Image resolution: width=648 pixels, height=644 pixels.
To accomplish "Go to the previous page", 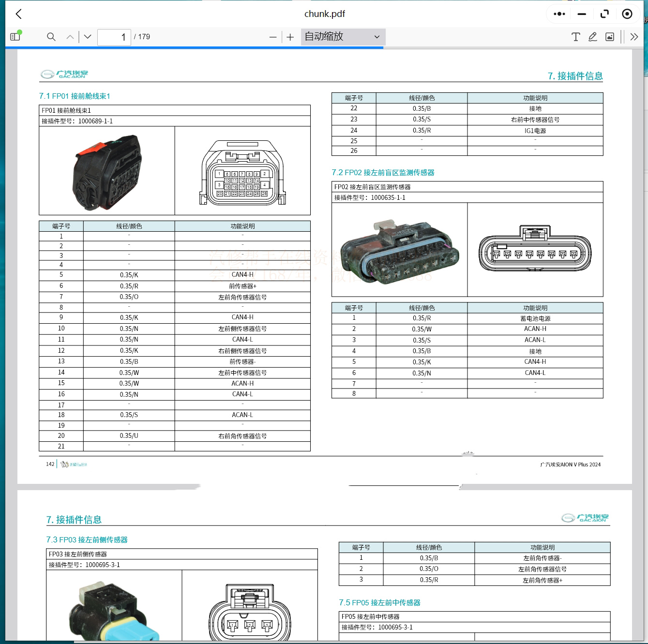I will tap(70, 37).
